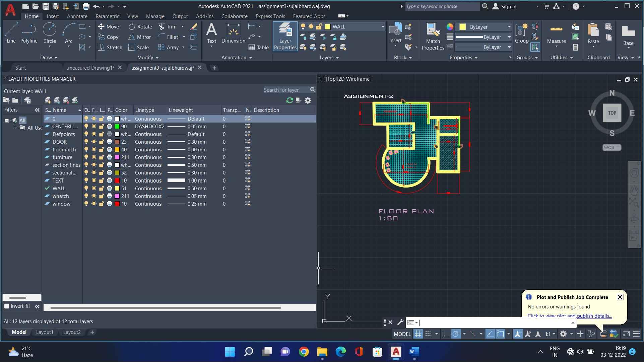Click the Circle tool icon
The width and height of the screenshot is (644, 362).
click(50, 29)
